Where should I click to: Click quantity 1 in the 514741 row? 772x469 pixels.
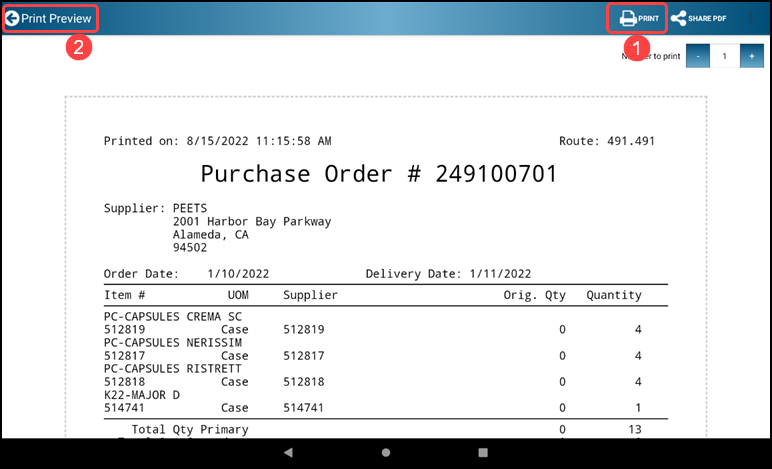[x=638, y=407]
